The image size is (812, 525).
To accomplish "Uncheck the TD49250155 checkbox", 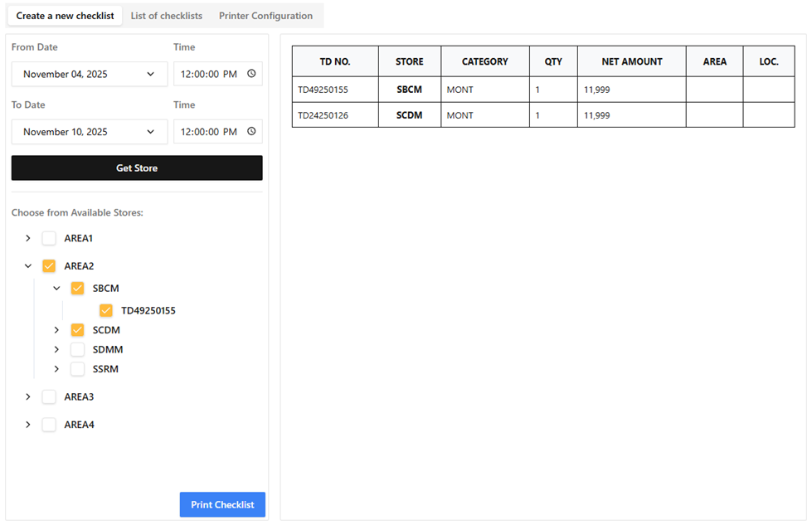I will tap(106, 311).
